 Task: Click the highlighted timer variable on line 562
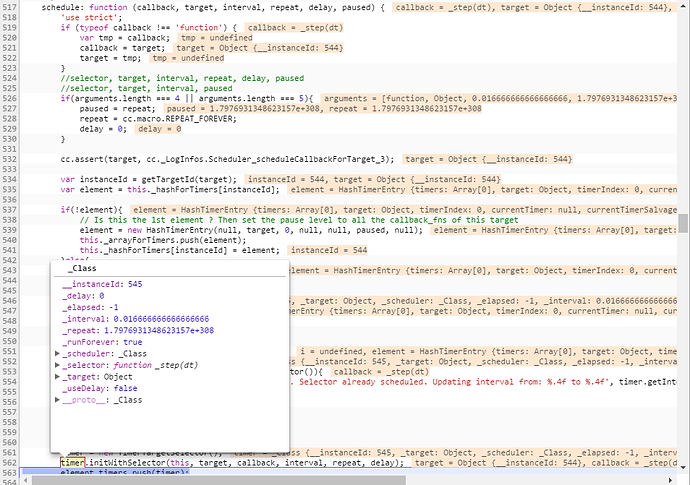tap(72, 463)
